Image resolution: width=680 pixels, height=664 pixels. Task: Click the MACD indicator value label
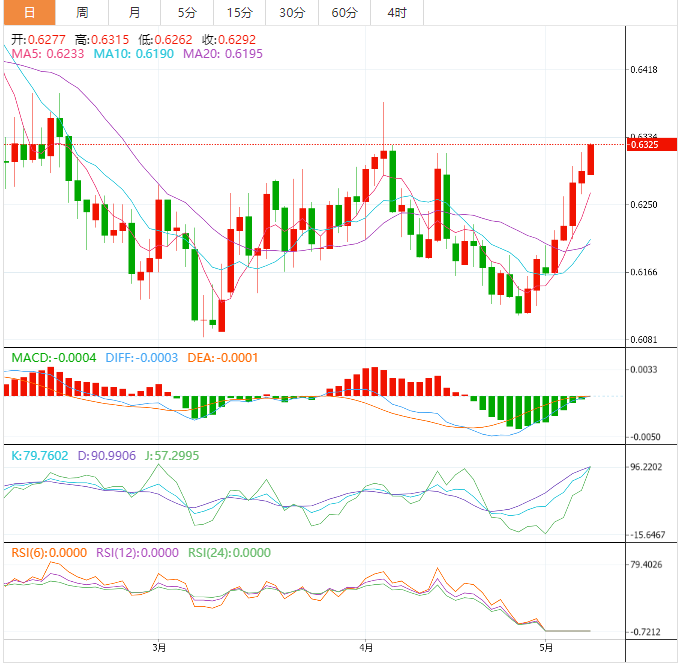click(x=53, y=358)
